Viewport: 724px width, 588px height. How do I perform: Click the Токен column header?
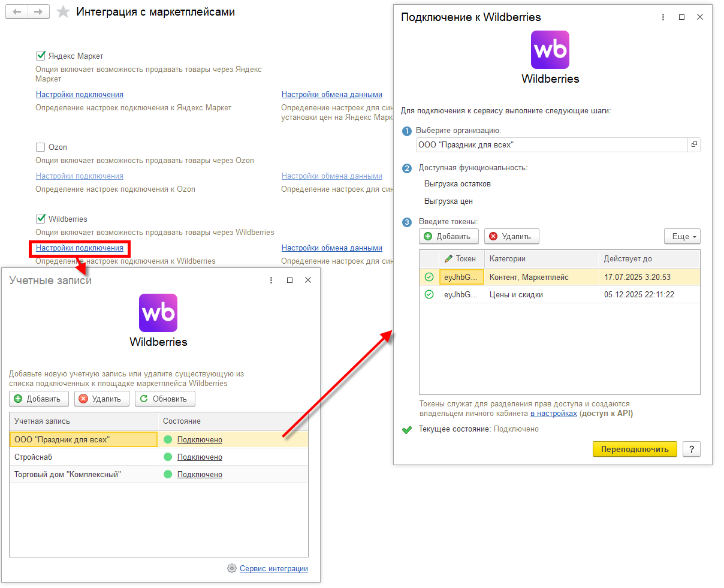pyautogui.click(x=461, y=259)
